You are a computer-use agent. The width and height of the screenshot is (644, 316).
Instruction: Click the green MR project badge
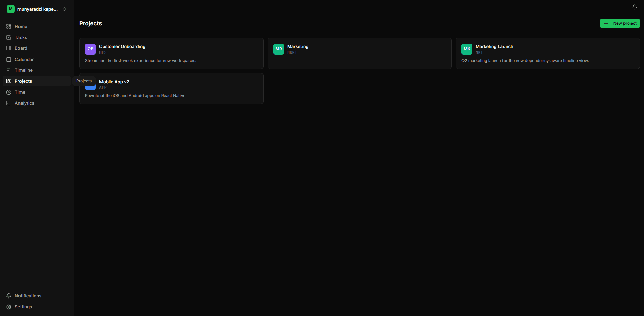(279, 49)
